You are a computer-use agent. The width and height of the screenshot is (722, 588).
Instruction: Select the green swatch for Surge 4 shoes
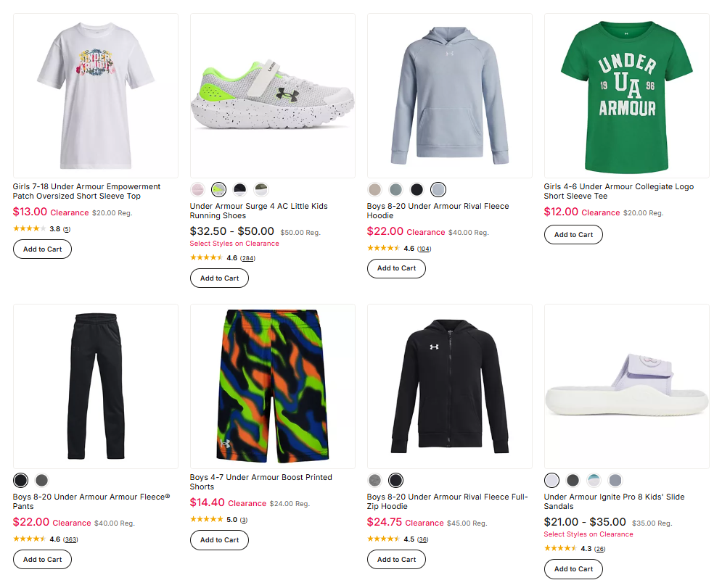tap(218, 189)
